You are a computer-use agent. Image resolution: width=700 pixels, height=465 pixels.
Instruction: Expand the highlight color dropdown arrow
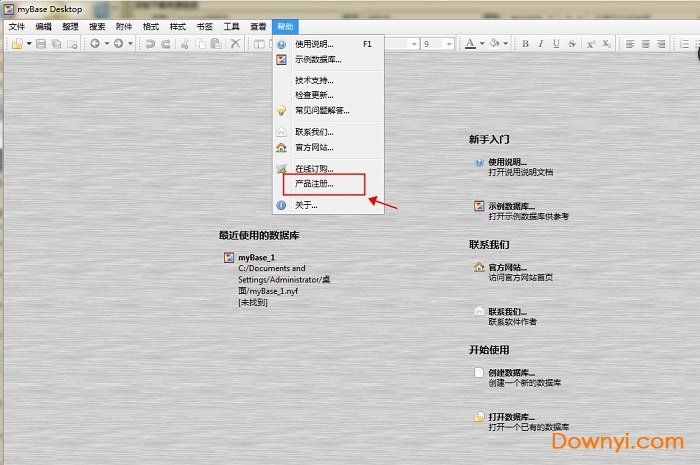[506, 44]
